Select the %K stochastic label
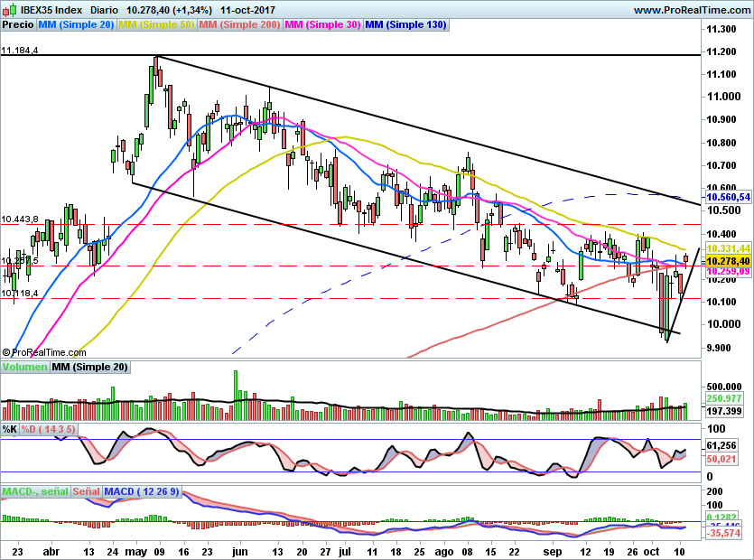 10,429
